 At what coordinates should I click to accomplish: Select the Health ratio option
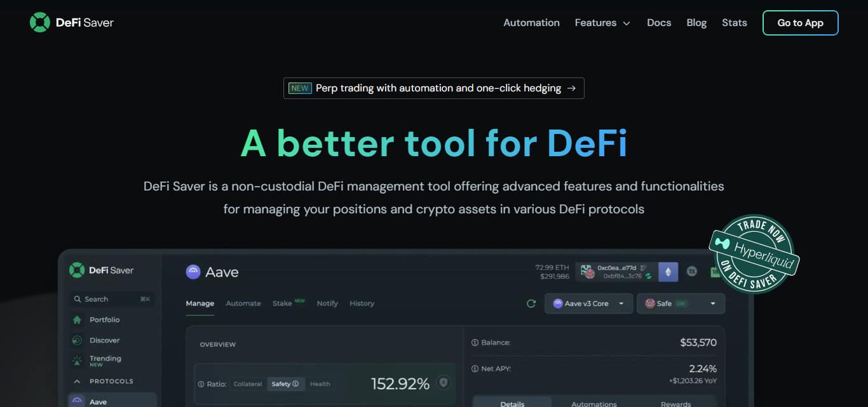coord(320,384)
